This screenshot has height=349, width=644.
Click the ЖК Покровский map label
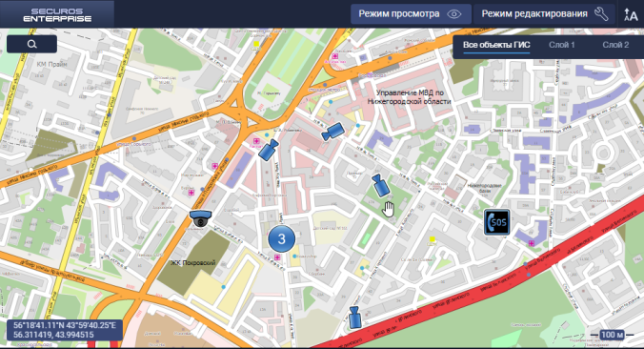(x=193, y=262)
